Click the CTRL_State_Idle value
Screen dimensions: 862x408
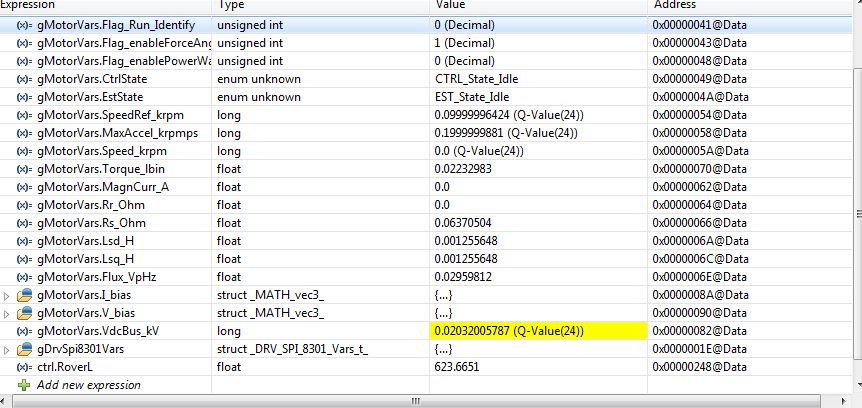476,79
